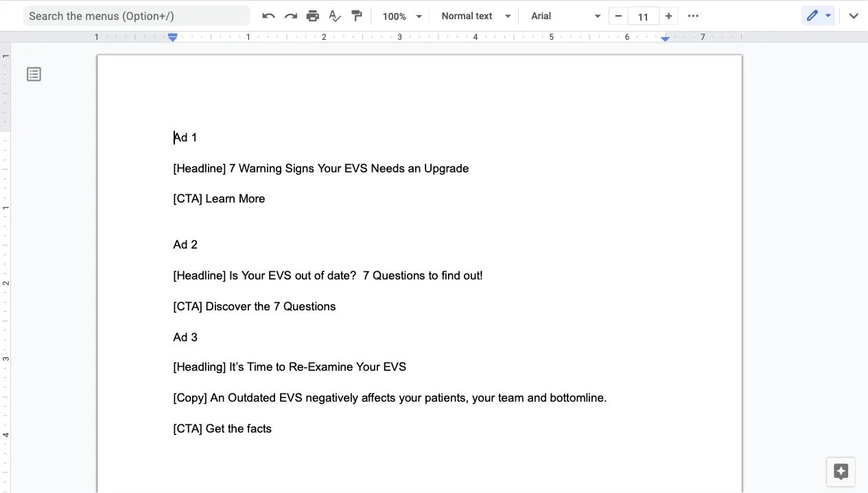Click the line '7 Warning Signs Your EVS Needs an Upgrade'
The height and width of the screenshot is (493, 868).
coord(349,168)
